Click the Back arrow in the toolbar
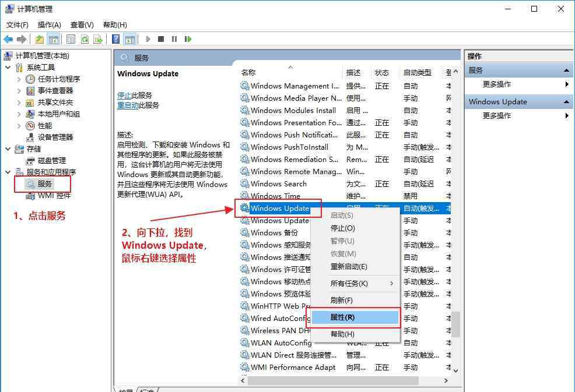The width and height of the screenshot is (575, 392). click(8, 39)
